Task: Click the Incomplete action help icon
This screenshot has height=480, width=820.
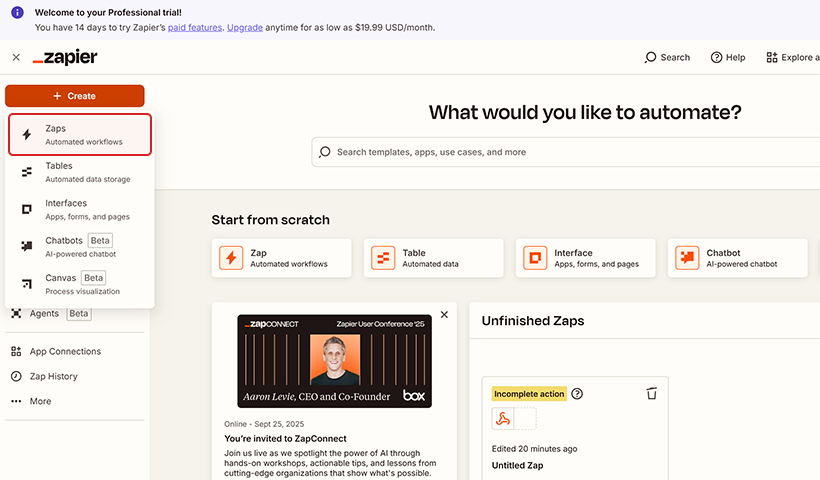Action: click(x=577, y=394)
